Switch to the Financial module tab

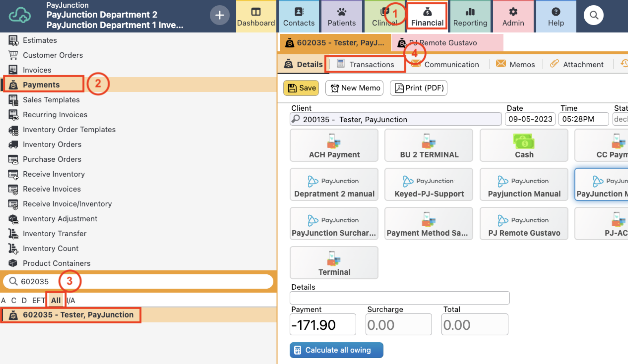click(x=427, y=16)
